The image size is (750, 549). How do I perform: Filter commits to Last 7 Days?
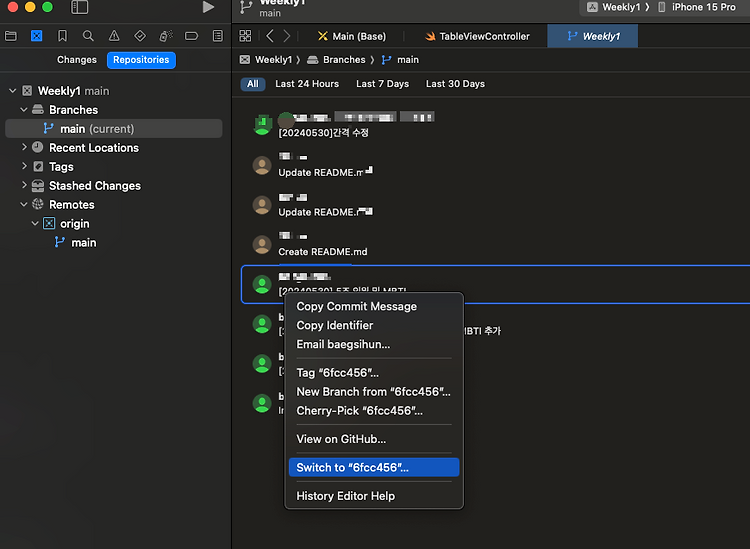382,84
